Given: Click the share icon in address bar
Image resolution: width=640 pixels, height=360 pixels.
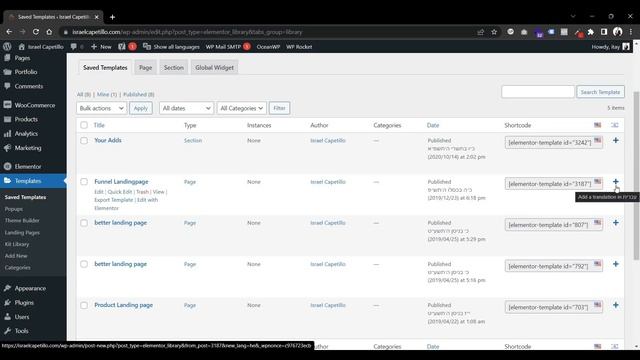Looking at the screenshot, I should 480,32.
